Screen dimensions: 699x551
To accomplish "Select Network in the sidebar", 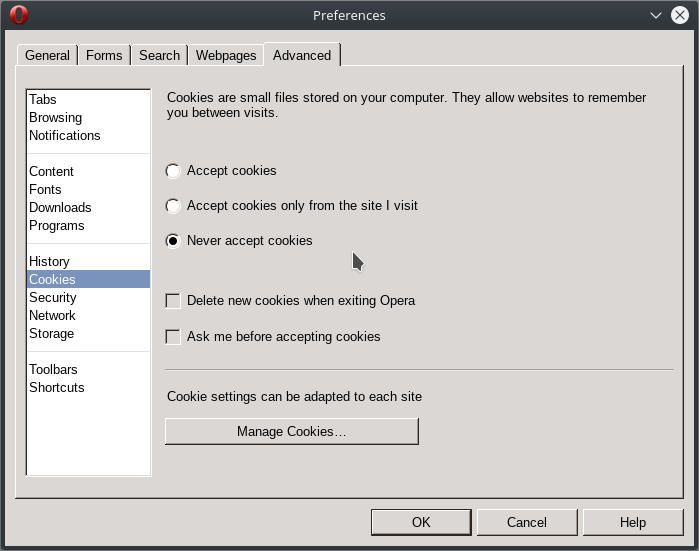I will pos(88,316).
